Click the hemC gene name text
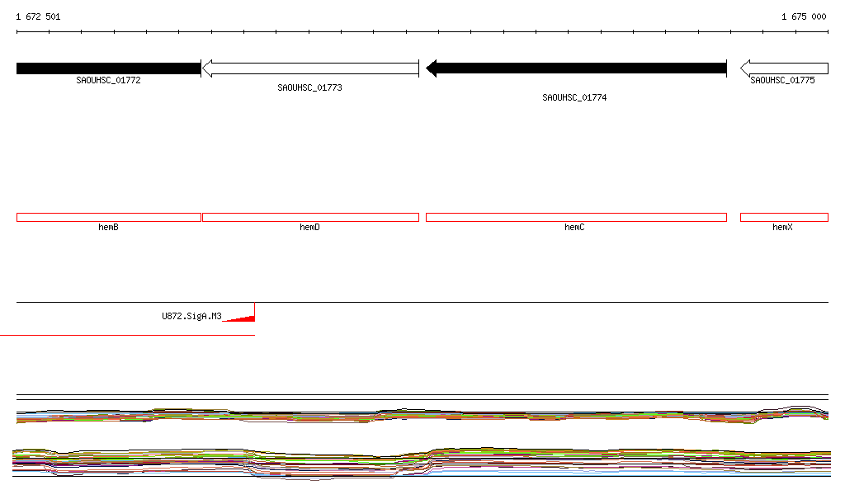Screen dimensions: 845x504 (574, 227)
